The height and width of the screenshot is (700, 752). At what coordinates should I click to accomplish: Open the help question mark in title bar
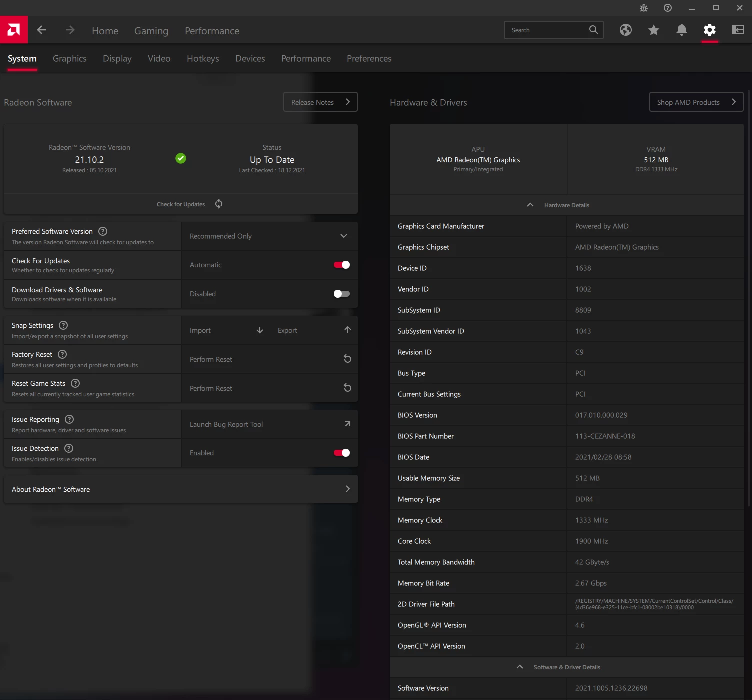pos(668,8)
